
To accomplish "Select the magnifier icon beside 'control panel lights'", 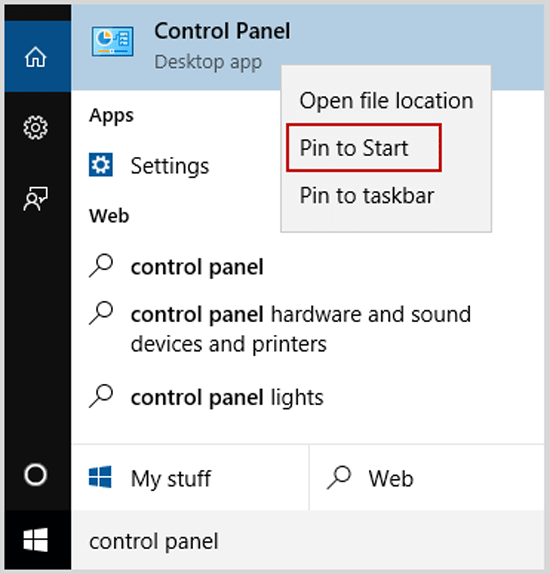I will point(101,396).
